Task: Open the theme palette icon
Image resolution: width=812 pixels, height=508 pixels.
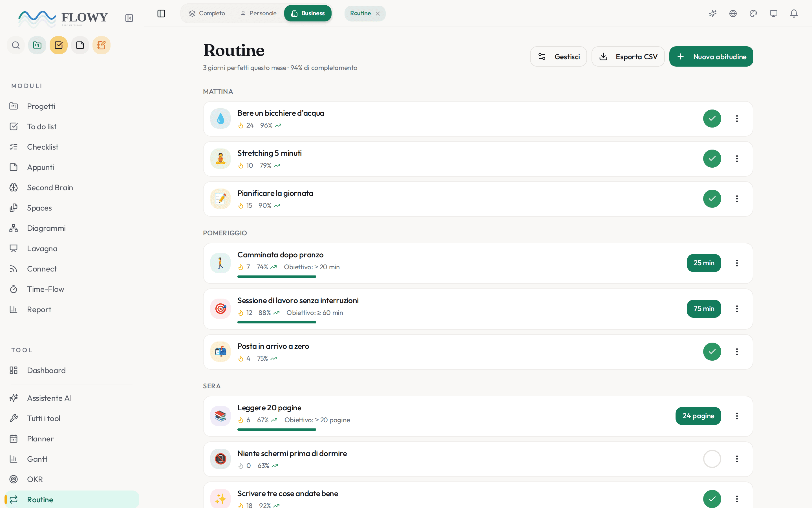Action: (753, 14)
